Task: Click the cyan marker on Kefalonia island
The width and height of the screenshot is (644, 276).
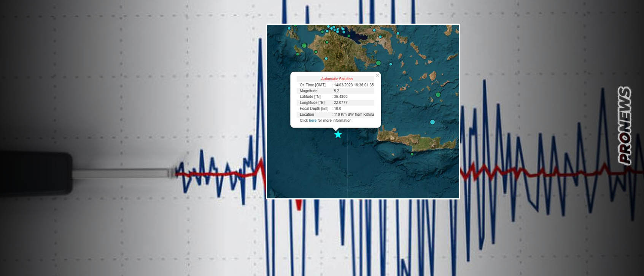Action: pyautogui.click(x=289, y=28)
